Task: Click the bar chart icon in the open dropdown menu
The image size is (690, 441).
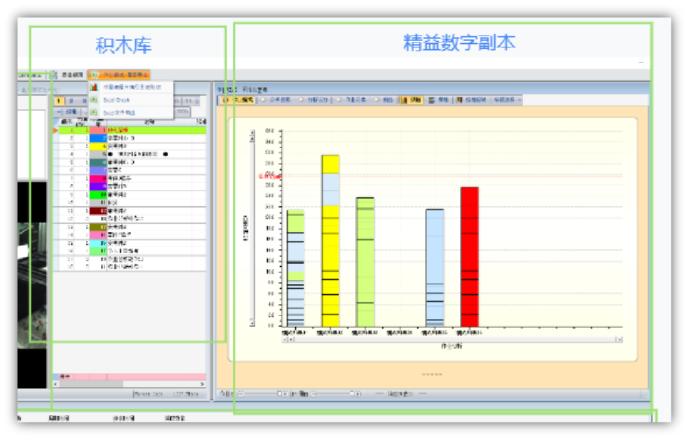Action: [x=94, y=87]
